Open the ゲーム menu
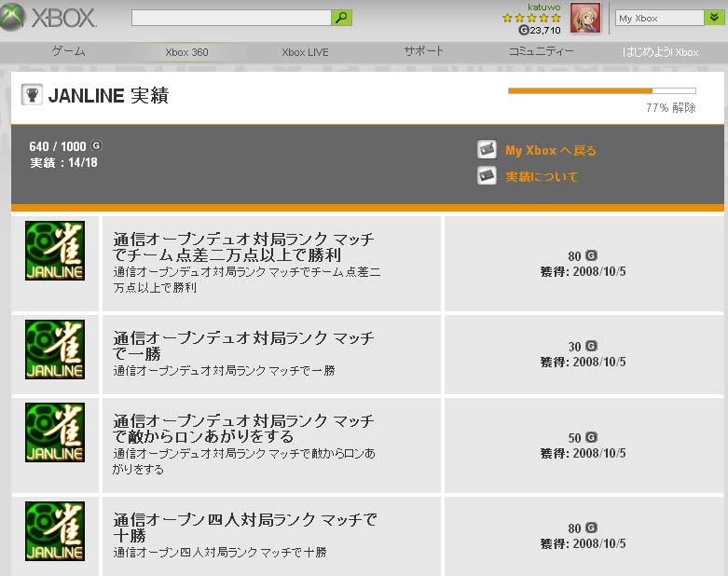Viewport: 728px width, 576px height. 68,51
